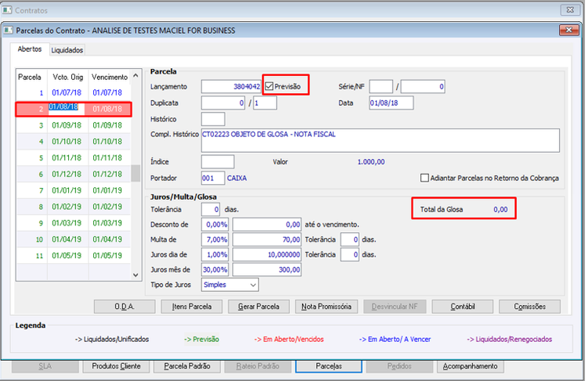Click the Gerar Parcela button

[259, 307]
